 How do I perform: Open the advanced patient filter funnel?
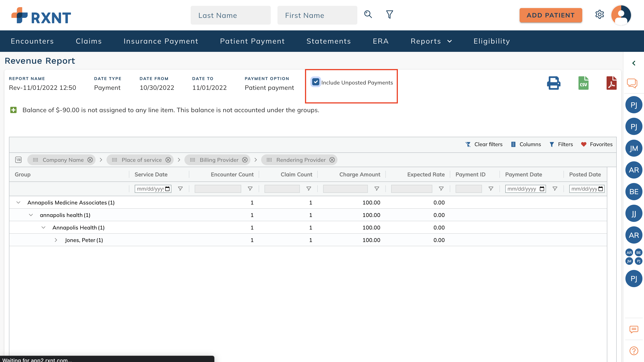pos(390,15)
